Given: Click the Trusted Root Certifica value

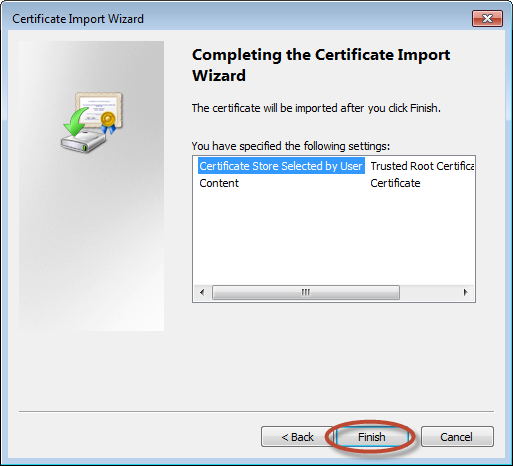Looking at the screenshot, I should 422,166.
